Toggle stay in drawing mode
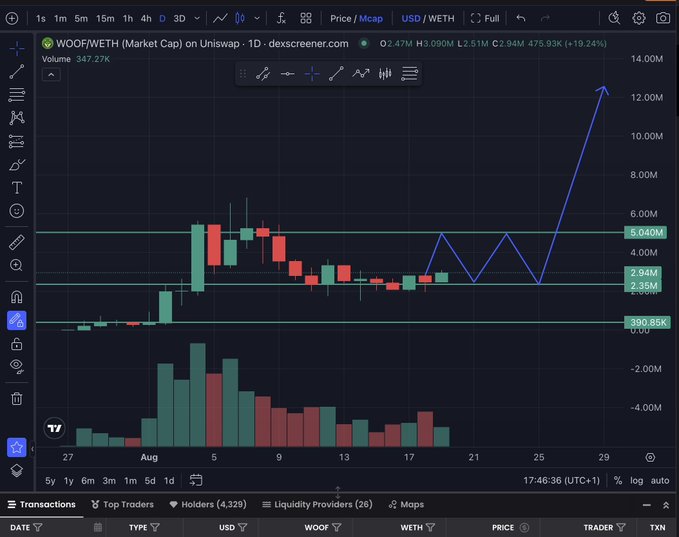 pyautogui.click(x=16, y=320)
